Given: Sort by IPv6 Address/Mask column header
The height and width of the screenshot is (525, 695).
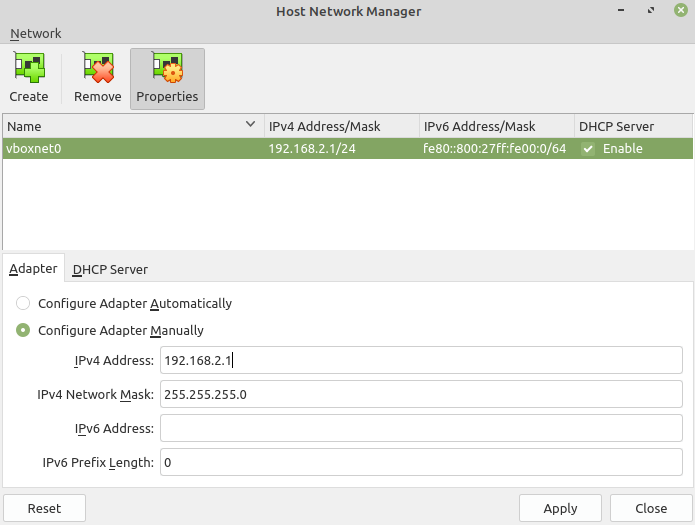Looking at the screenshot, I should click(x=495, y=126).
